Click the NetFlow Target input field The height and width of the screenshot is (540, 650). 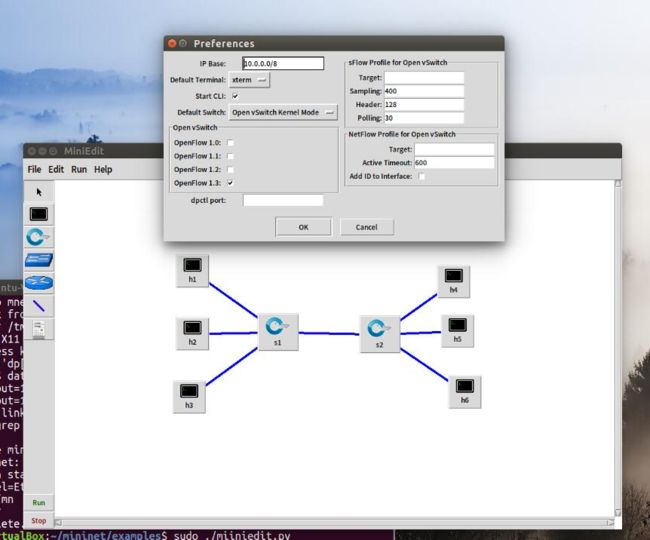(x=454, y=149)
